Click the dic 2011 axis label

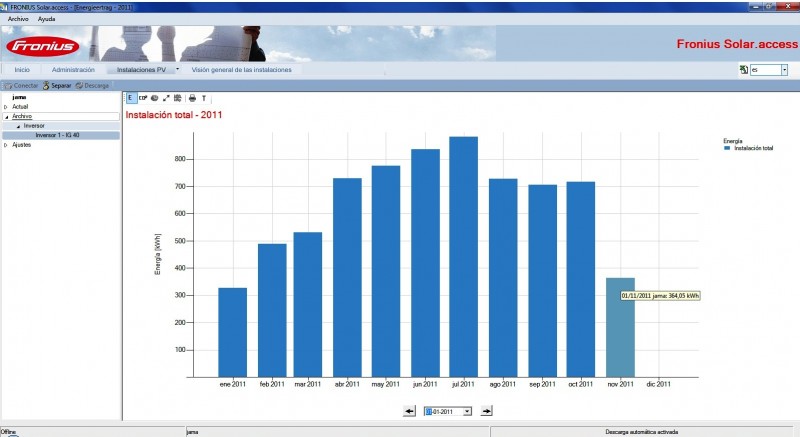click(x=659, y=384)
